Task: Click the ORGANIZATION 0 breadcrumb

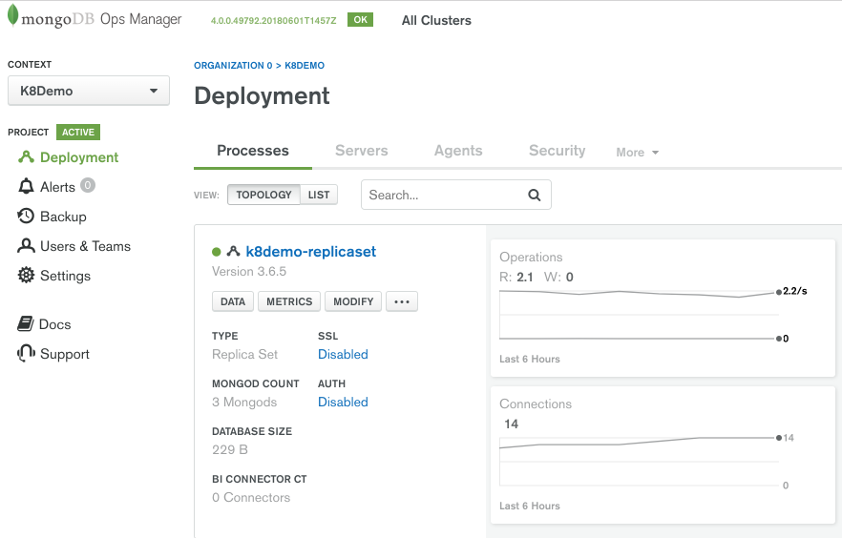Action: pos(233,66)
